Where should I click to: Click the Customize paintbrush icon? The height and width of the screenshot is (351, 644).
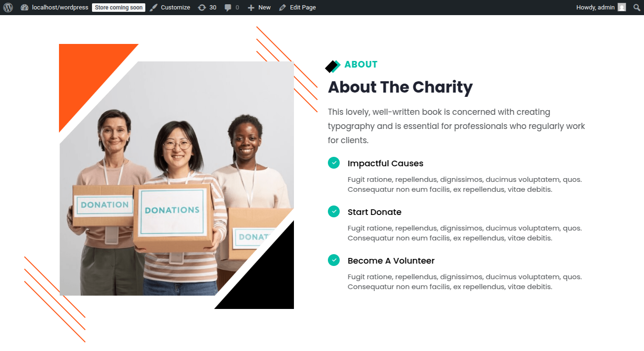click(x=154, y=8)
